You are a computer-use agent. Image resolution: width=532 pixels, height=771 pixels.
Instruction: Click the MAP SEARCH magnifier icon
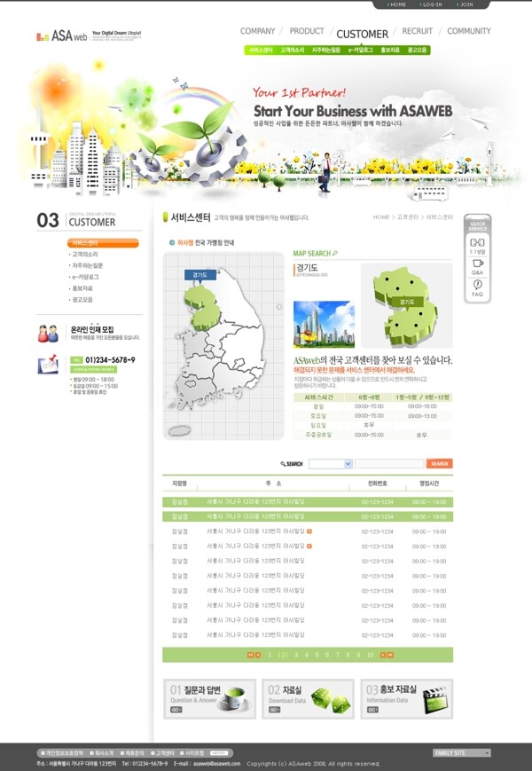[x=335, y=253]
